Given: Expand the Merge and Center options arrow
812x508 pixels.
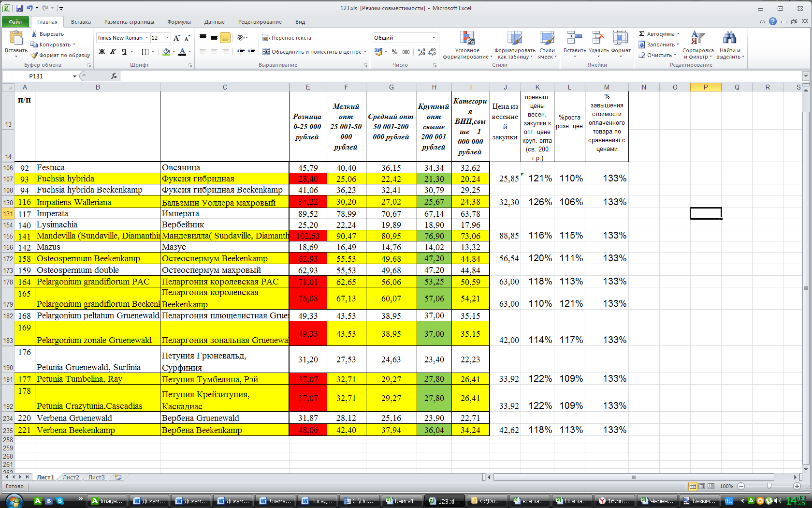Looking at the screenshot, I should tap(365, 52).
